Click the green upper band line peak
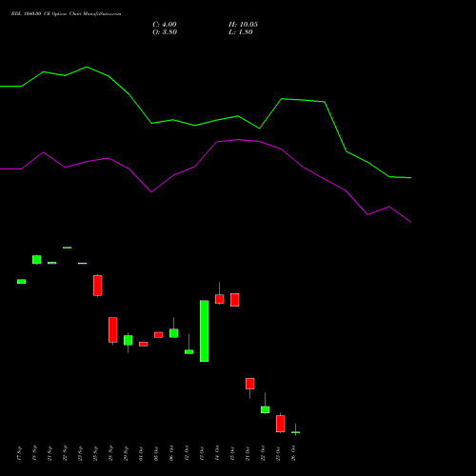Viewport: 476px width, 476px height. click(x=87, y=67)
